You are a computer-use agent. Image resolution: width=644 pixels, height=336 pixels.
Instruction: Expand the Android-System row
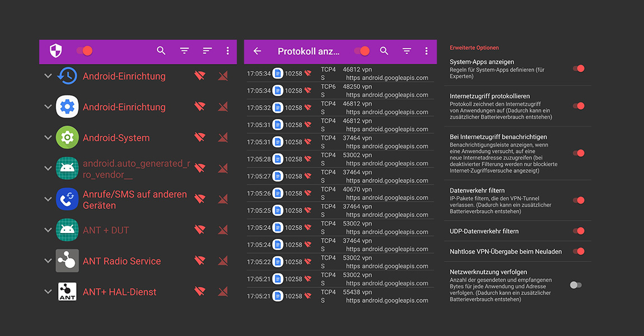(48, 138)
